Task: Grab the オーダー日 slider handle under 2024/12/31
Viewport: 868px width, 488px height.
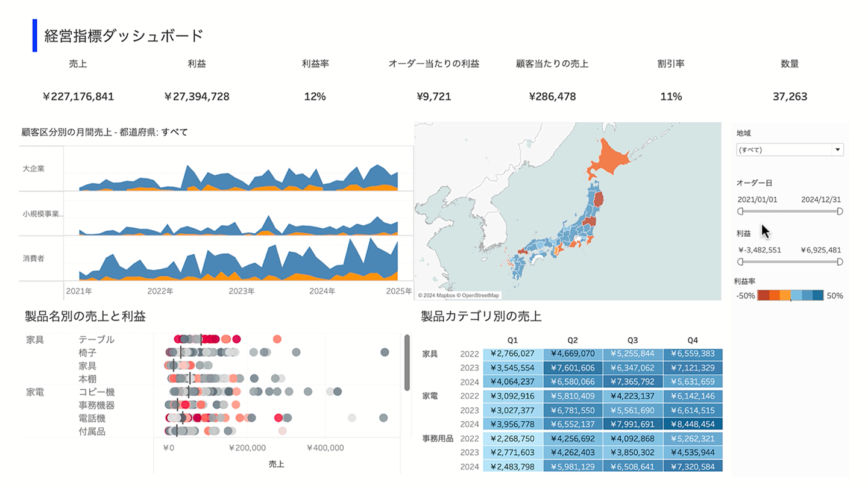Action: (x=840, y=211)
